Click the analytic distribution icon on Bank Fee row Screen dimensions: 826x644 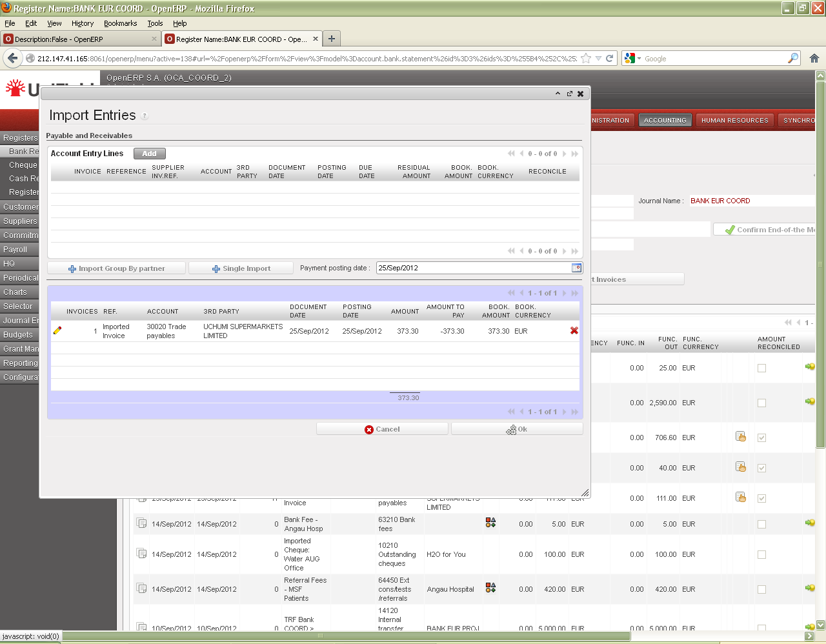click(x=490, y=523)
